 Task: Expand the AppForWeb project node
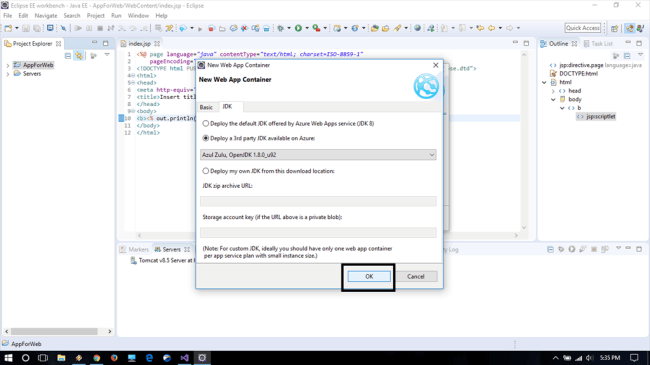click(7, 65)
